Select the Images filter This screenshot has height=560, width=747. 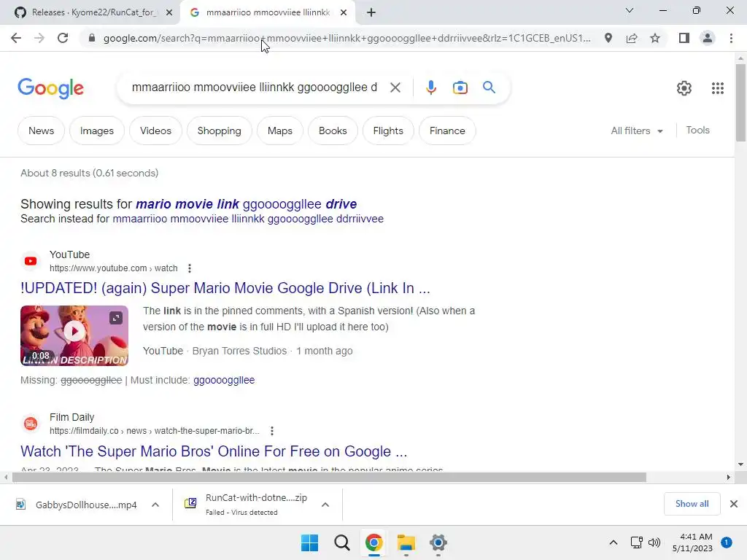pos(97,131)
